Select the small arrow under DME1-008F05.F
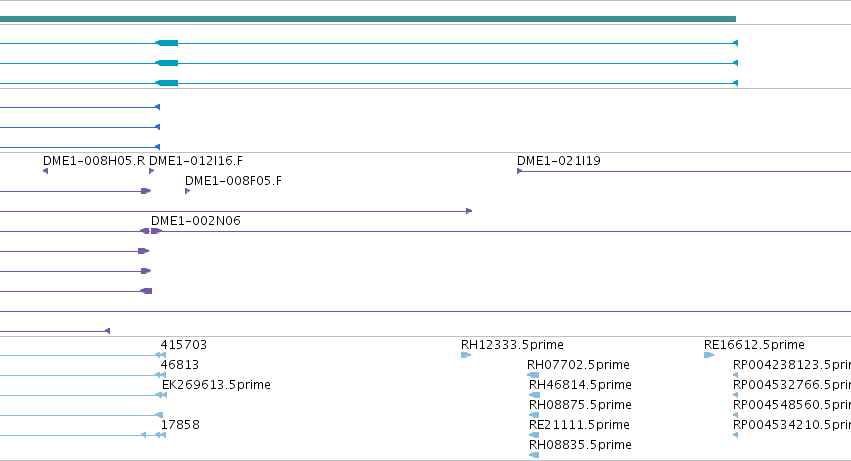851x461 pixels. point(187,191)
